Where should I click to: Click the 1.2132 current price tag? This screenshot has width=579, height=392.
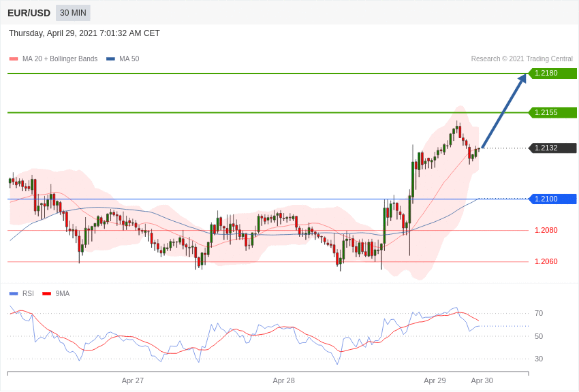553,148
